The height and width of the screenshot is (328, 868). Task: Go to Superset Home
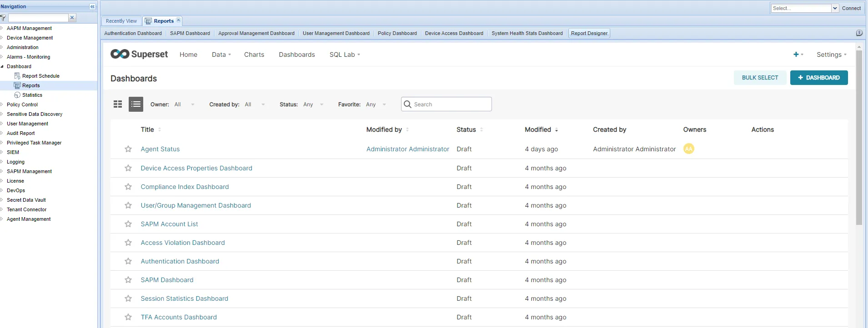[188, 55]
